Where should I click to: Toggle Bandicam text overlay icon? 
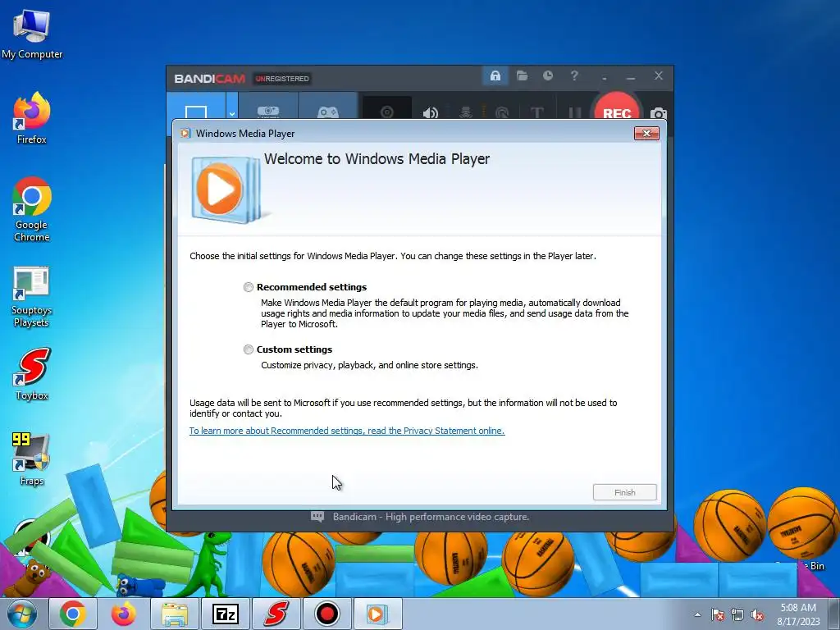click(536, 112)
